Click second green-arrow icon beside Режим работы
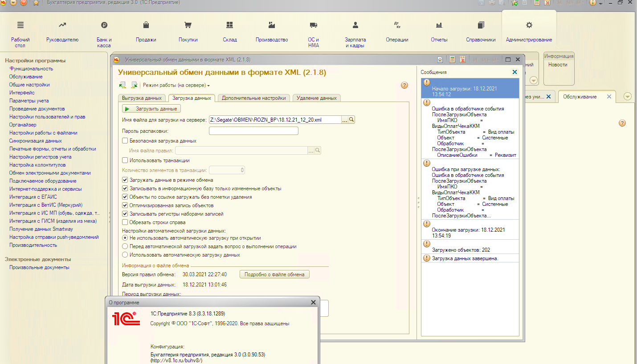Viewport: 637px width, 364px height. (x=134, y=85)
